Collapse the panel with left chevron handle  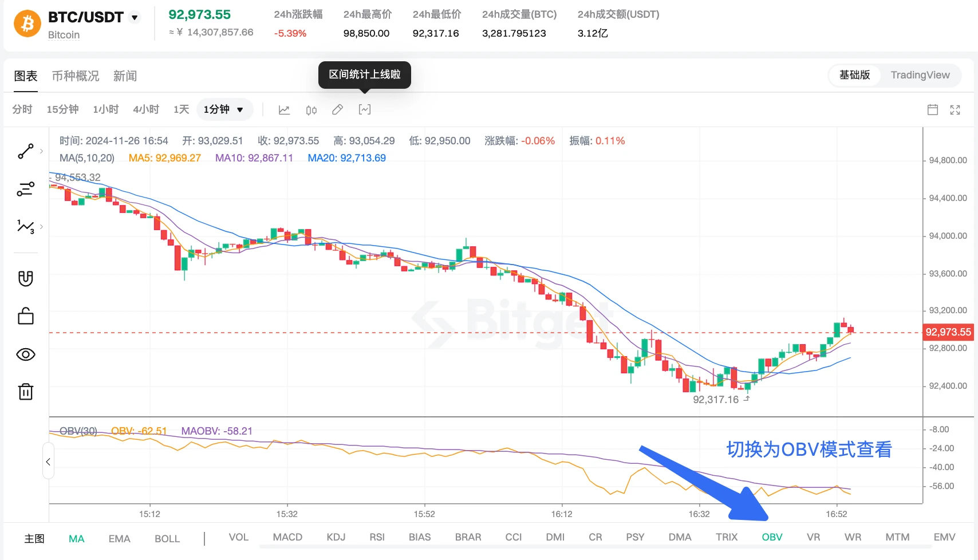click(x=48, y=462)
